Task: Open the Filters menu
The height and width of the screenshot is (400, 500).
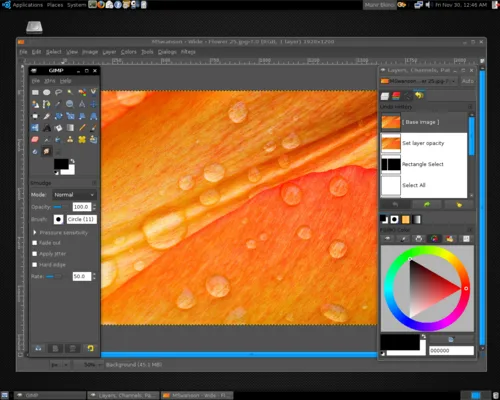Action: [x=188, y=52]
